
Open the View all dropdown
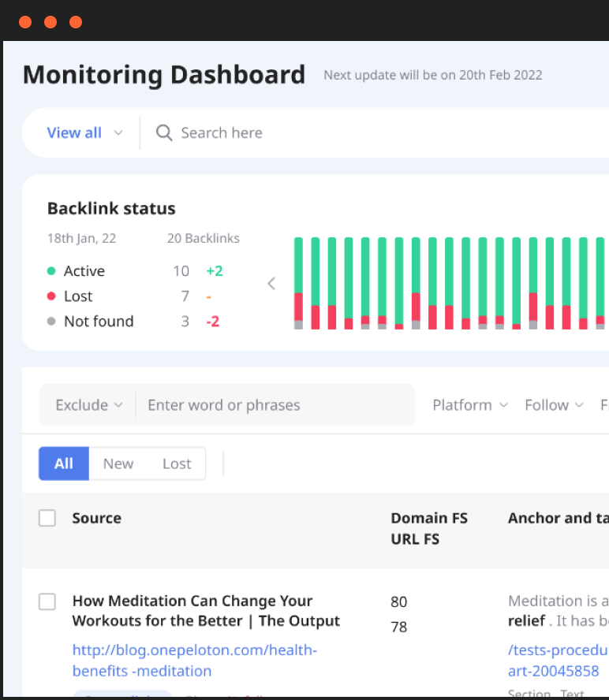click(85, 132)
